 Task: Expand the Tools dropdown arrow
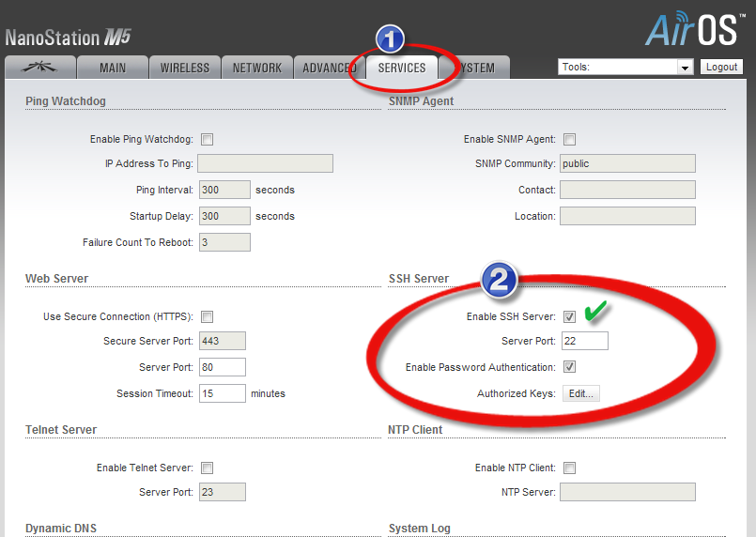(x=685, y=68)
